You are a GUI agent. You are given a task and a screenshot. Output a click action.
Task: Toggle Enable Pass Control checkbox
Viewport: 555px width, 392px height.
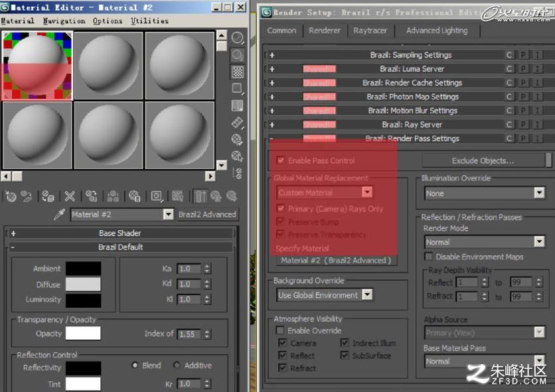(280, 161)
